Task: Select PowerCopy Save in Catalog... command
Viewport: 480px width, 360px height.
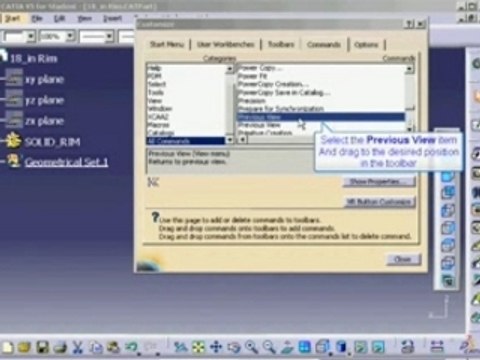Action: pos(284,92)
